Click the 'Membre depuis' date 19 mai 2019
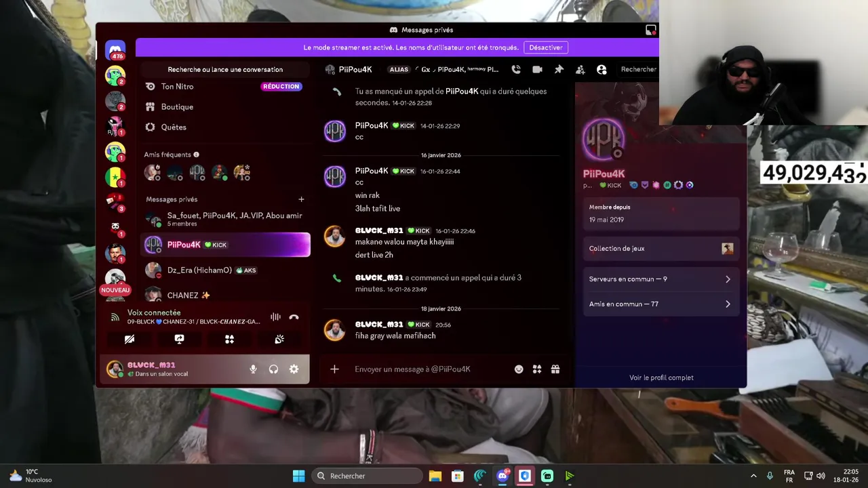 click(x=606, y=220)
